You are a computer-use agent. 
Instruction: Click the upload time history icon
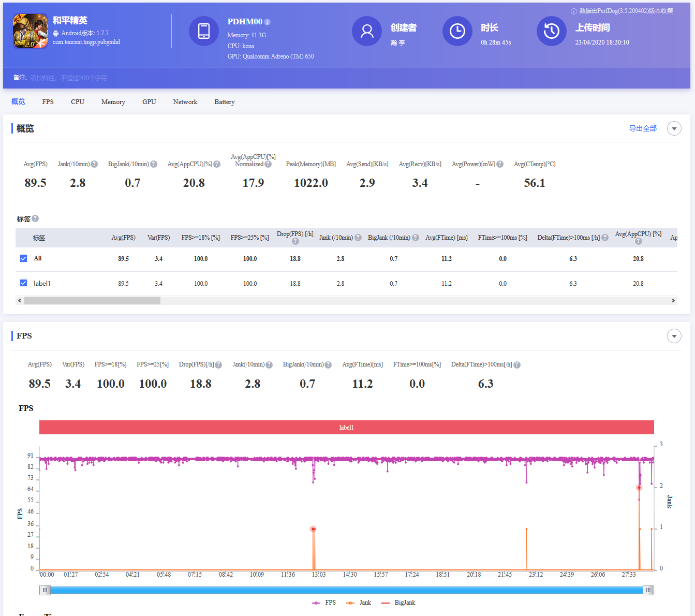pyautogui.click(x=551, y=31)
